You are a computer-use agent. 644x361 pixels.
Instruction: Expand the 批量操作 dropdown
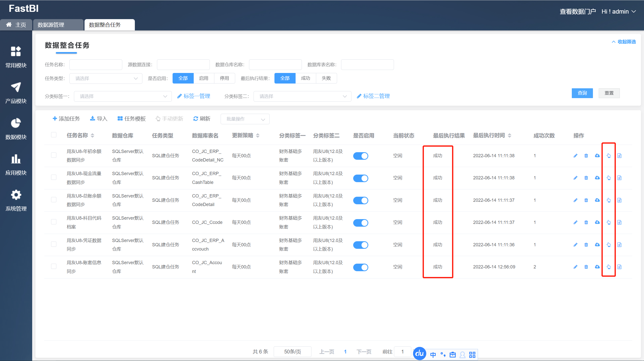[x=245, y=119]
